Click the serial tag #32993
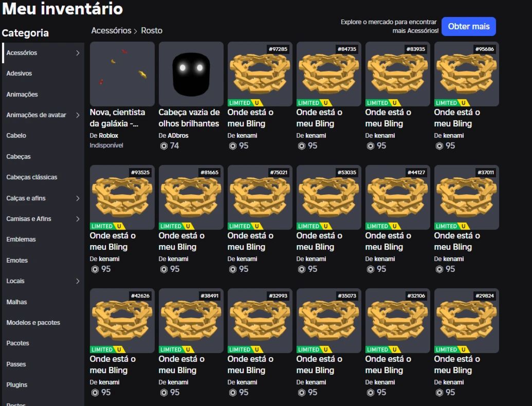This screenshot has width=532, height=406. [278, 296]
